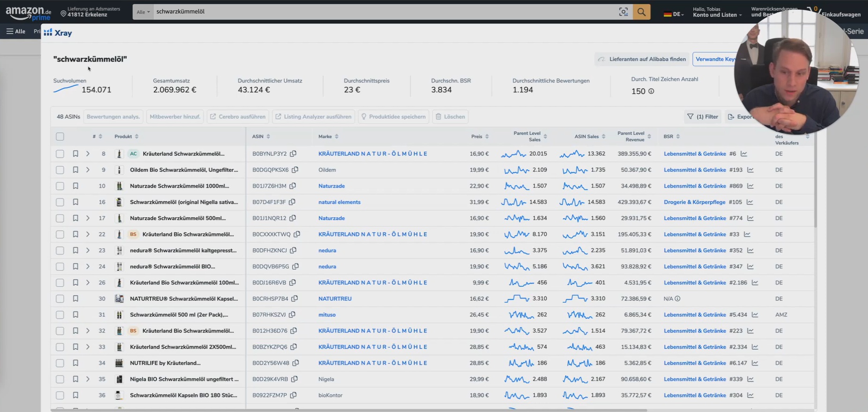This screenshot has width=868, height=412.
Task: Copy ASIN B0DGQPKSX6 with copy icon
Action: (x=295, y=170)
